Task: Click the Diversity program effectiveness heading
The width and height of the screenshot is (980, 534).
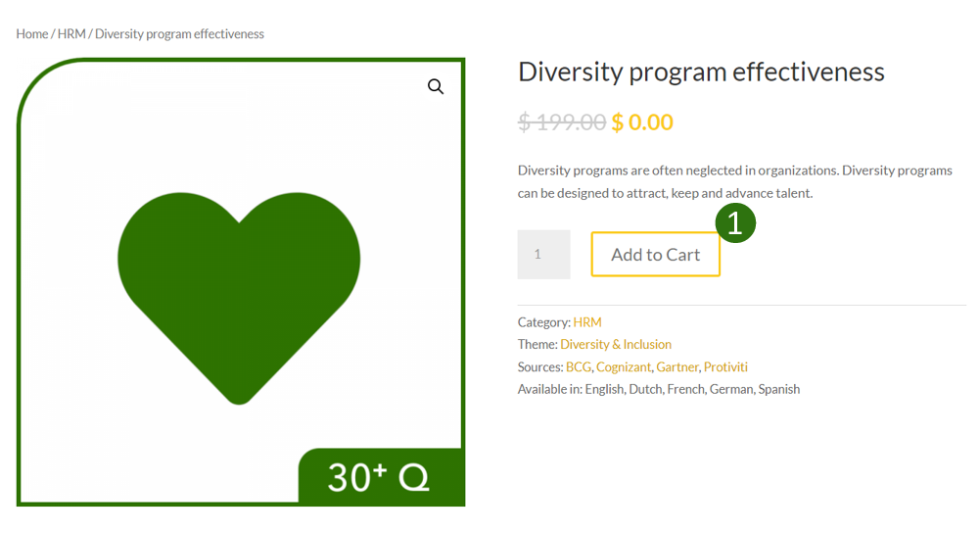Action: (x=701, y=73)
